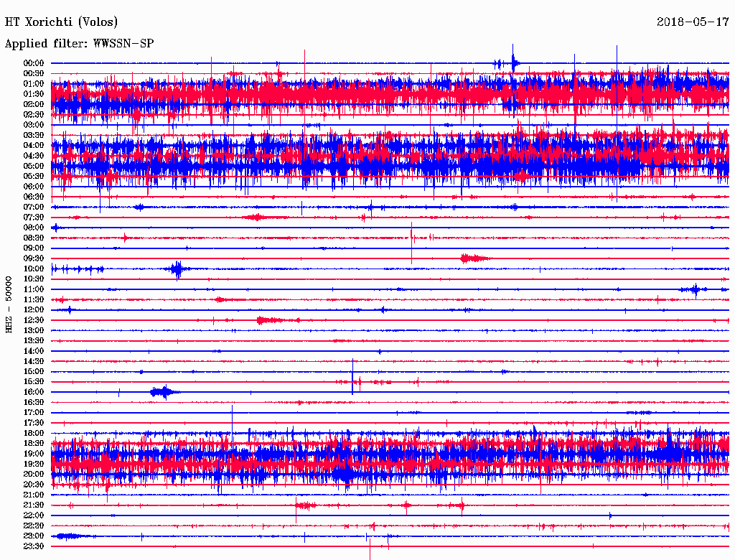Viewport: 735px width, 560px height.
Task: Select the 12:00 time label
Action: click(x=34, y=310)
